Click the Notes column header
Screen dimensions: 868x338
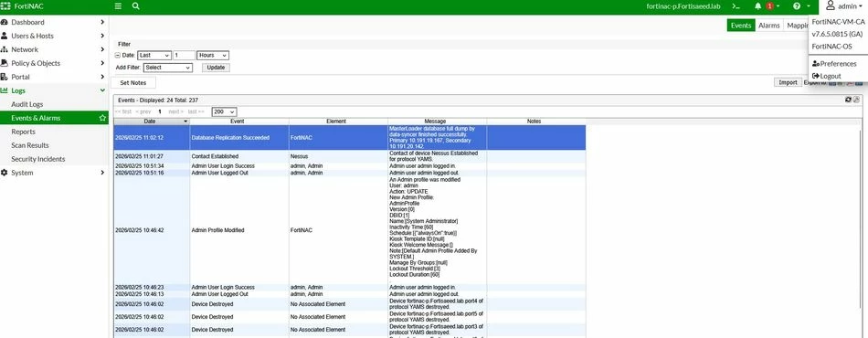pyautogui.click(x=535, y=121)
